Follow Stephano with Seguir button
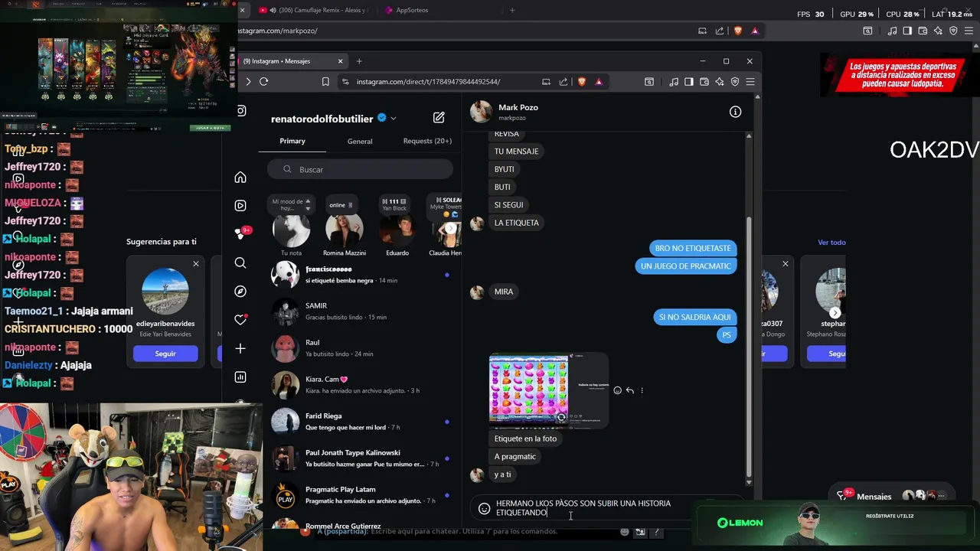This screenshot has width=980, height=551. [827, 354]
